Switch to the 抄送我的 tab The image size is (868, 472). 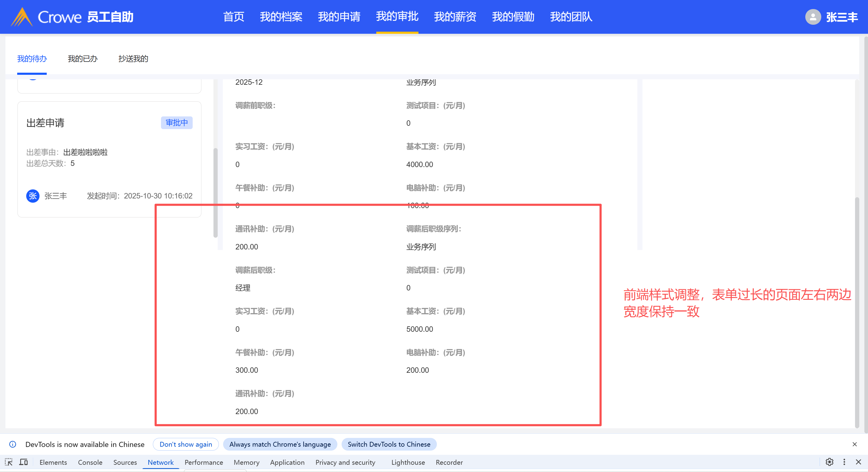133,59
